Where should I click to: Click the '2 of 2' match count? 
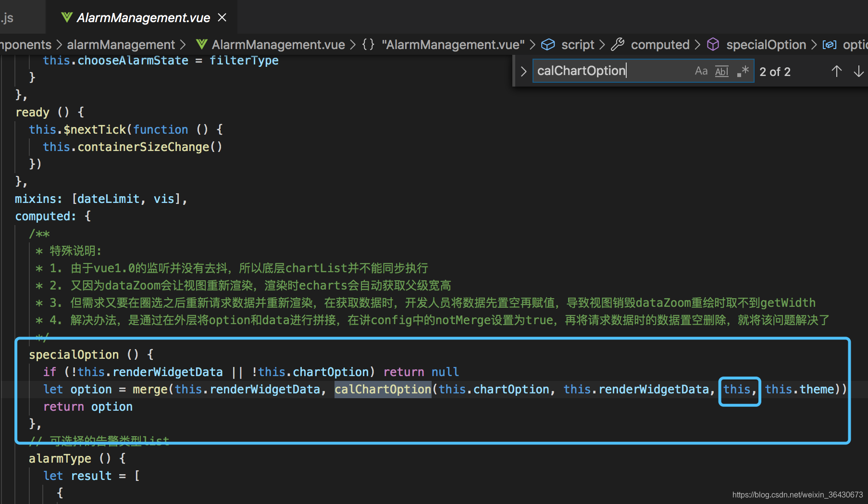[x=775, y=72]
